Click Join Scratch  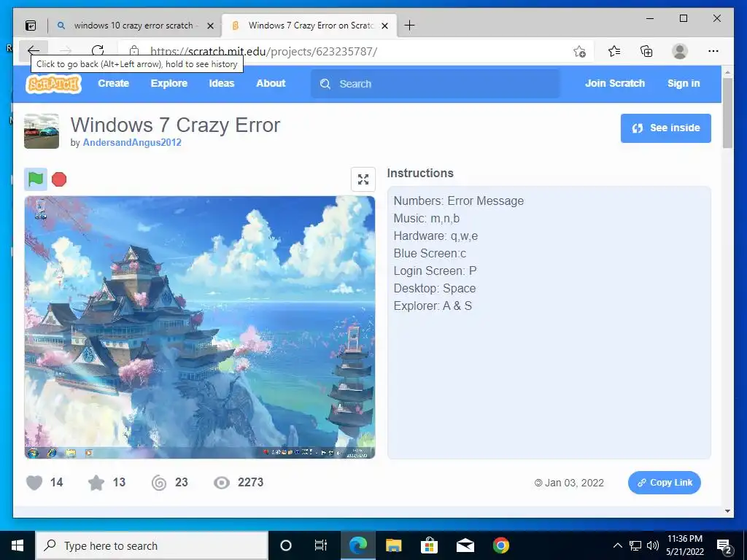coord(614,83)
